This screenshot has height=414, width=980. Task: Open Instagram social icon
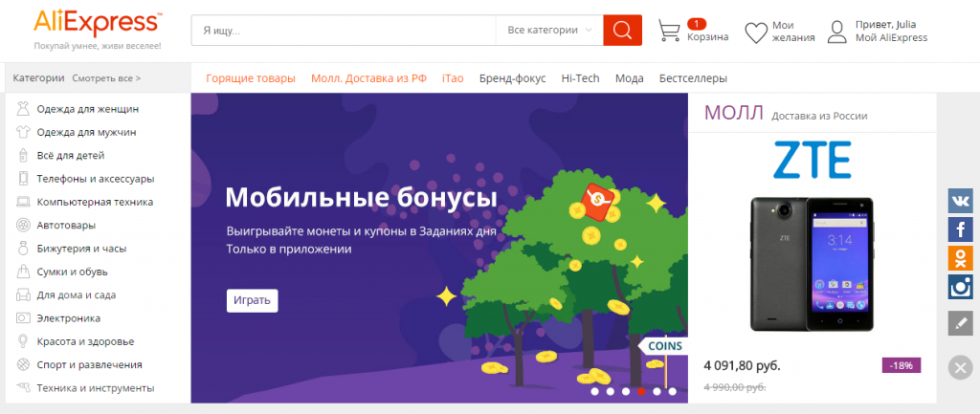coord(960,287)
